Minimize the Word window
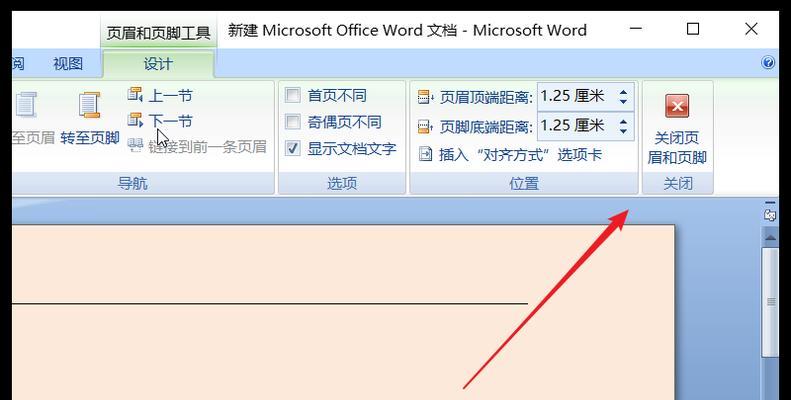This screenshot has width=791, height=400. point(636,29)
